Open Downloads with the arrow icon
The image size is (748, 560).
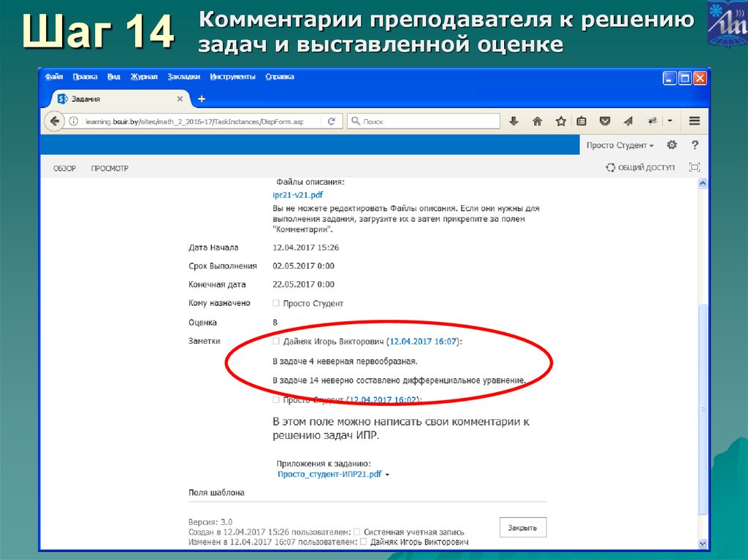(514, 121)
